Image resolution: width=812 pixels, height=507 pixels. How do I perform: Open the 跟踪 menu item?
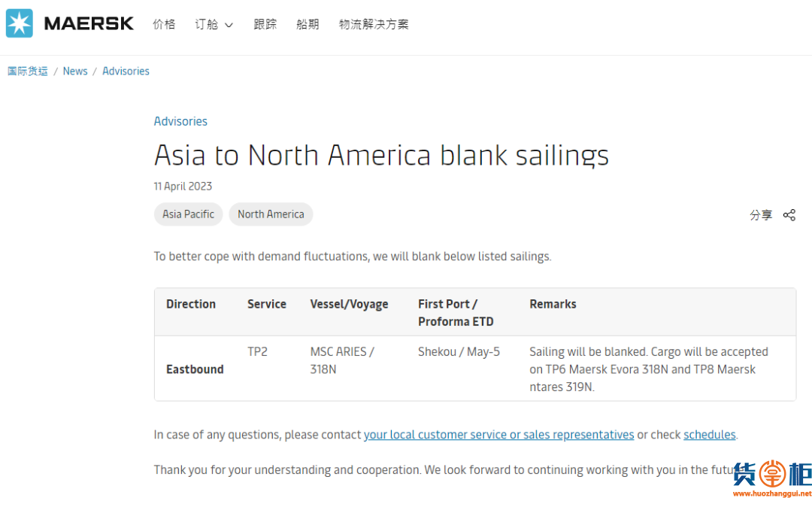pyautogui.click(x=265, y=24)
